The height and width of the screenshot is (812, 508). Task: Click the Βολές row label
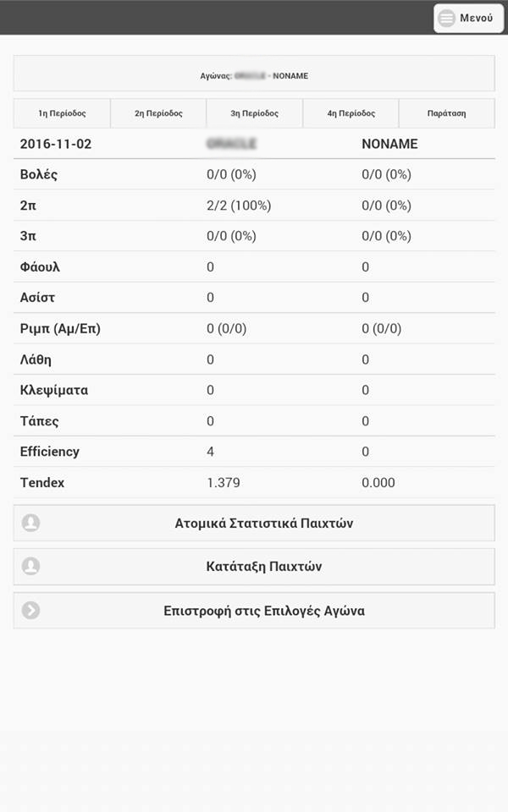pos(39,175)
